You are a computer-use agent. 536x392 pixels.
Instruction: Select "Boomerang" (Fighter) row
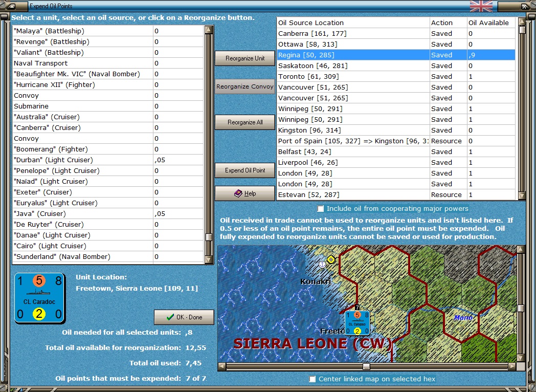108,149
